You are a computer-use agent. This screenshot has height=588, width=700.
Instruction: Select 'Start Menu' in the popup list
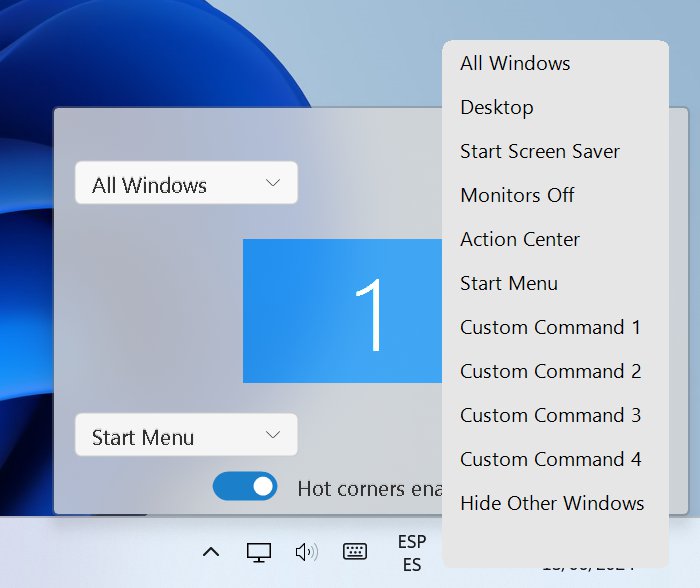point(555,283)
